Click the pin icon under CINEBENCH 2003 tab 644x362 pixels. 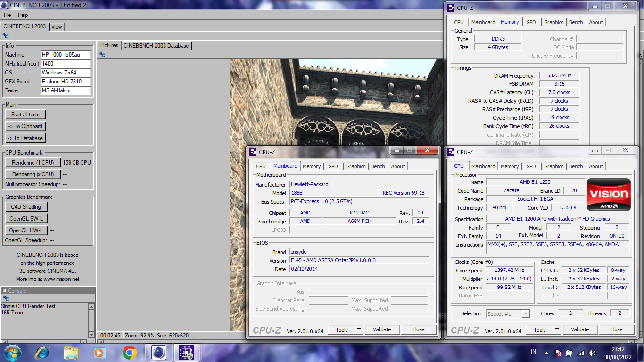coord(6,35)
